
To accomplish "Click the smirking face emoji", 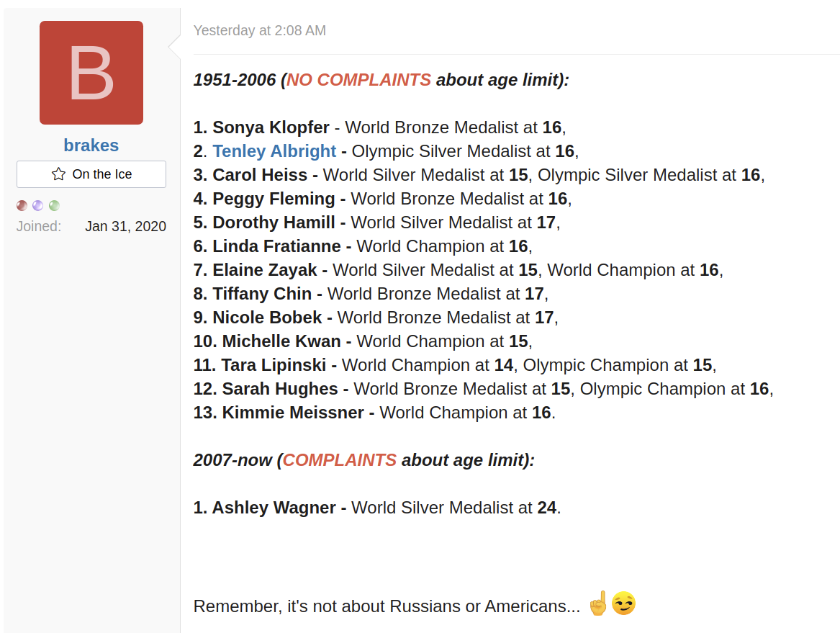I will click(624, 603).
